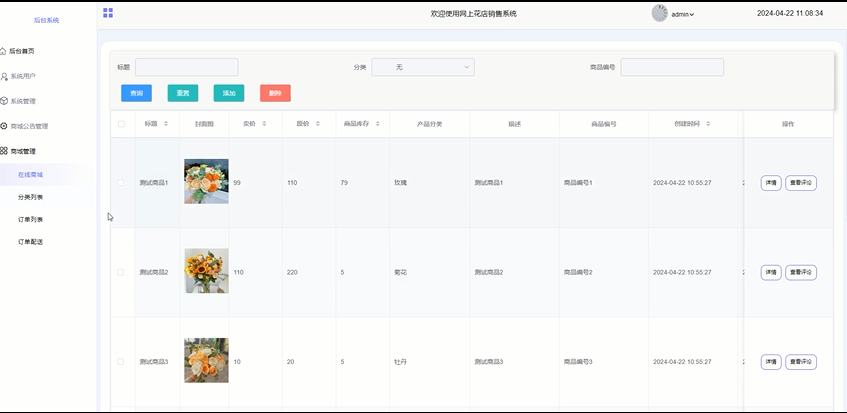Sort table by 卖价 column arrows
Viewport: 847px width, 413px height.
(x=264, y=124)
